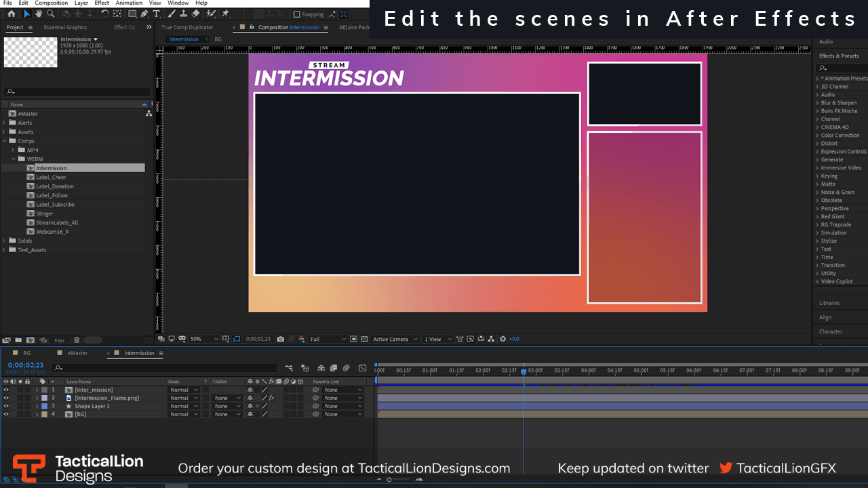Screen dimensions: 868x488
Task: Select the Hand tool
Action: click(39, 14)
